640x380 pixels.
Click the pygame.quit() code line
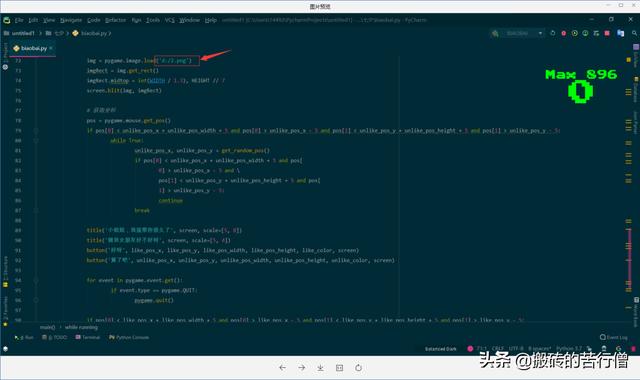tap(154, 300)
